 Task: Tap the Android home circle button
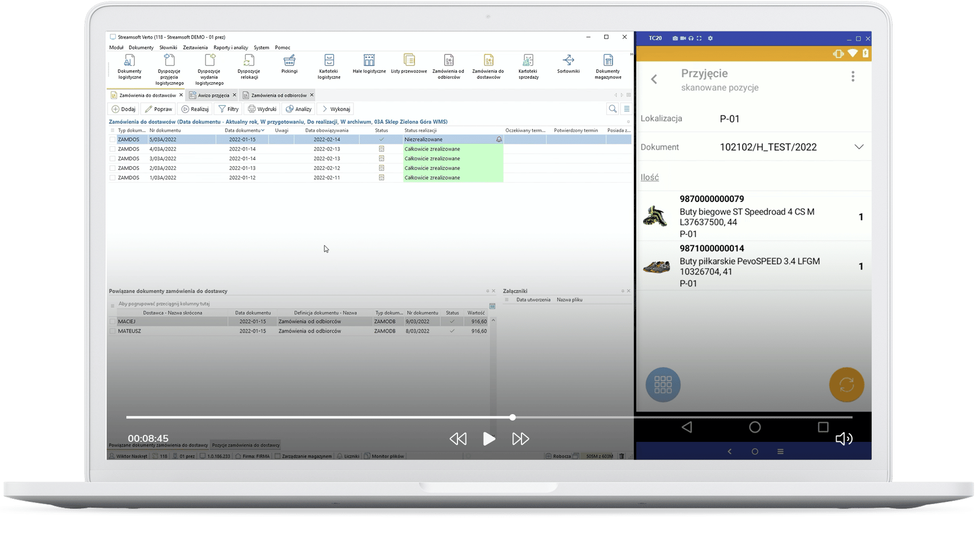pos(755,427)
